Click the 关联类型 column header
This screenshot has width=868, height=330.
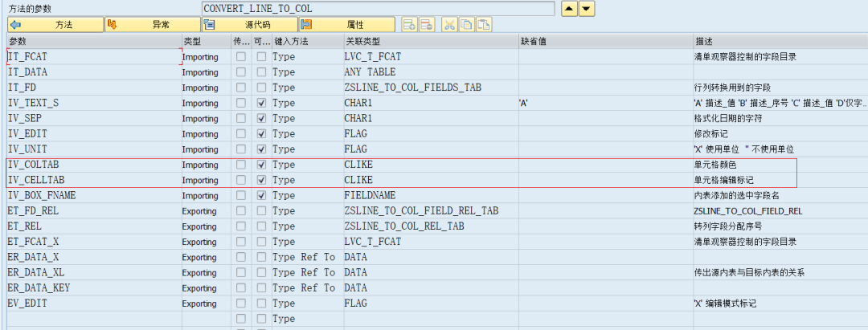click(432, 42)
